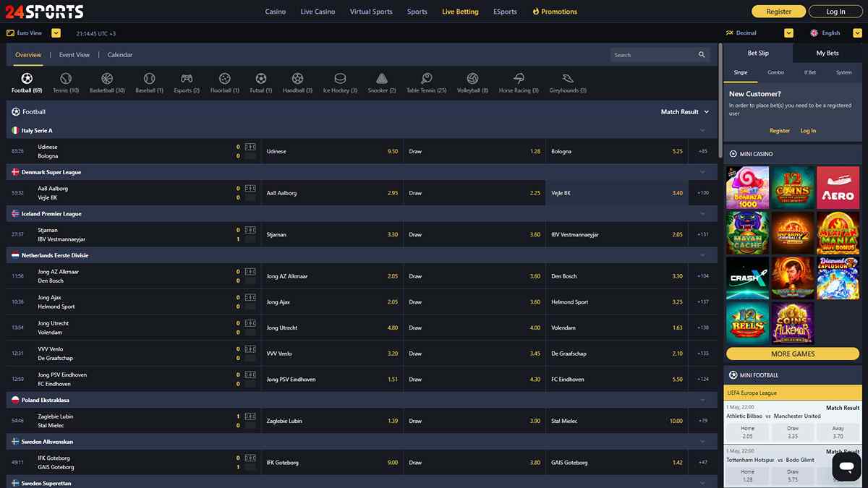The height and width of the screenshot is (488, 868).
Task: Select the Esports category icon
Action: click(x=186, y=80)
